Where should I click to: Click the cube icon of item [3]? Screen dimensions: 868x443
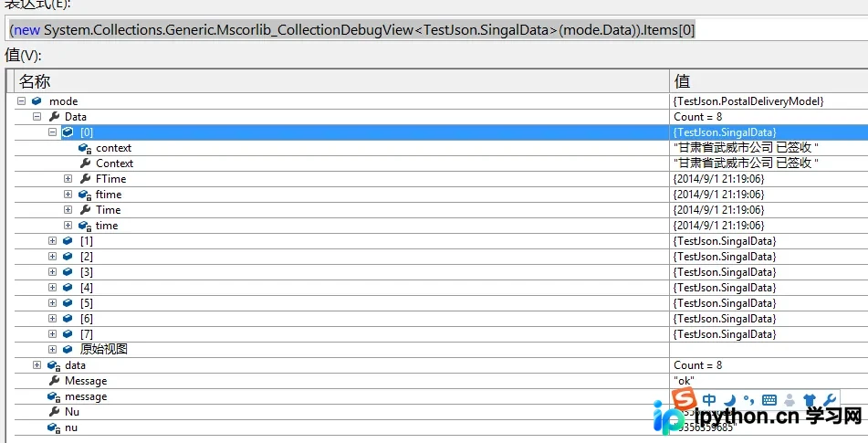pos(68,271)
